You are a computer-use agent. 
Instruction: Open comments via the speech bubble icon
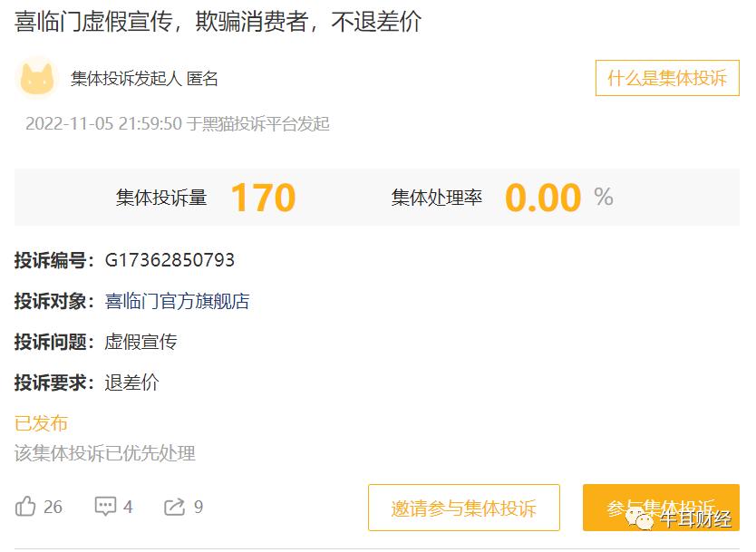point(104,508)
